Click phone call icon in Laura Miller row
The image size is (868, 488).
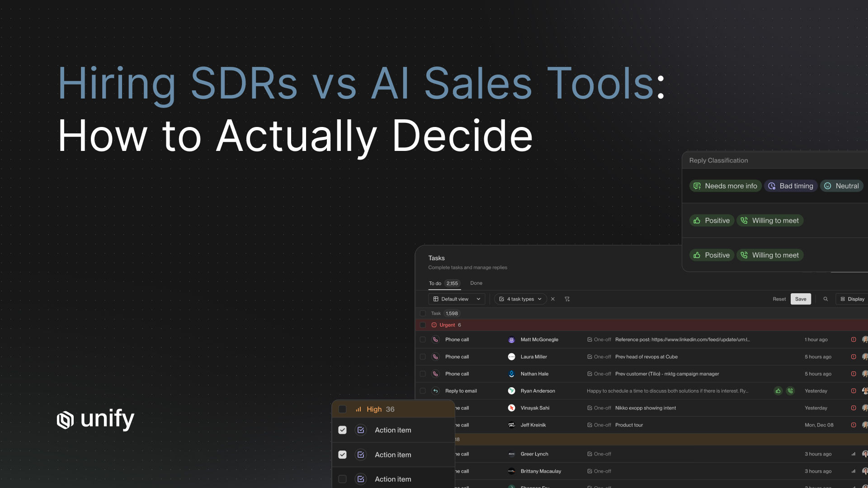pyautogui.click(x=435, y=357)
